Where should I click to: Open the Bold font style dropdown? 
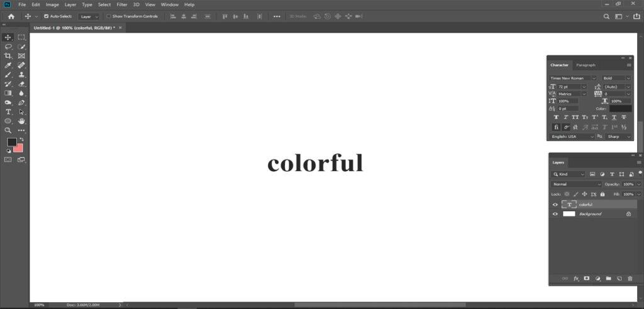[616, 78]
